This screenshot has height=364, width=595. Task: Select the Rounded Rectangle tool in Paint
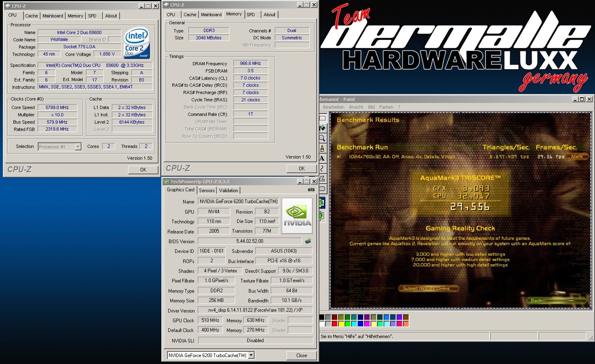tap(323, 188)
